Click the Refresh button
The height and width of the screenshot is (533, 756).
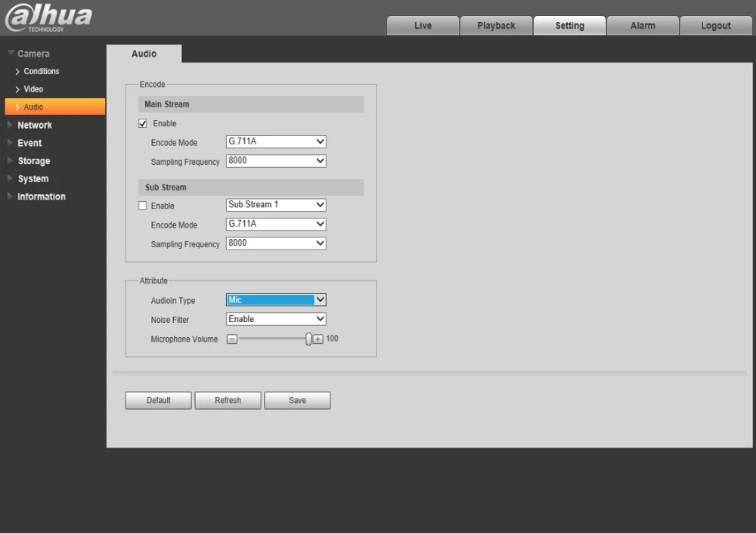click(x=228, y=401)
